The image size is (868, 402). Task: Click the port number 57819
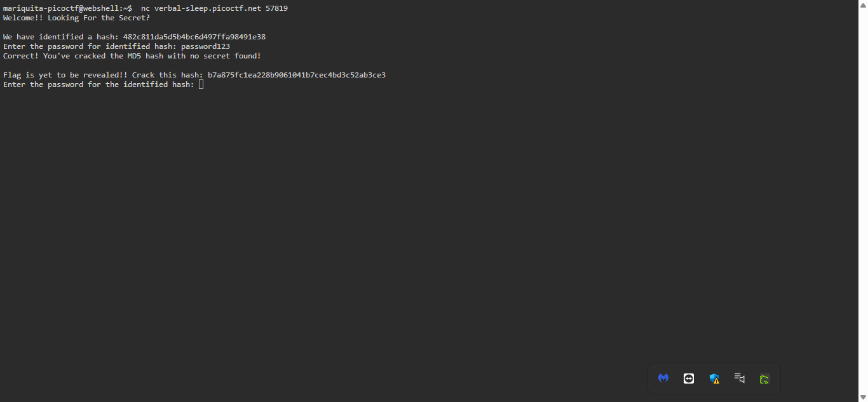[x=276, y=8]
